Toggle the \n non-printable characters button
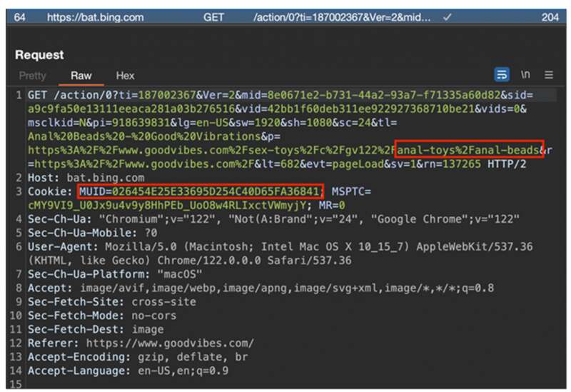Image resolution: width=571 pixels, height=392 pixels. 525,74
